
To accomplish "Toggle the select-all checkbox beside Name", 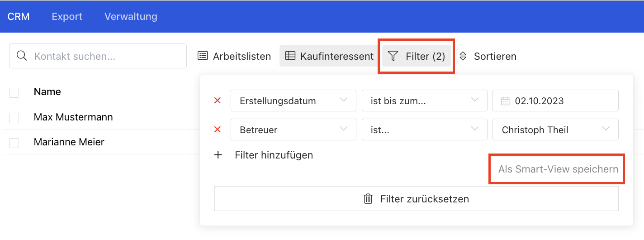I will pos(14,92).
